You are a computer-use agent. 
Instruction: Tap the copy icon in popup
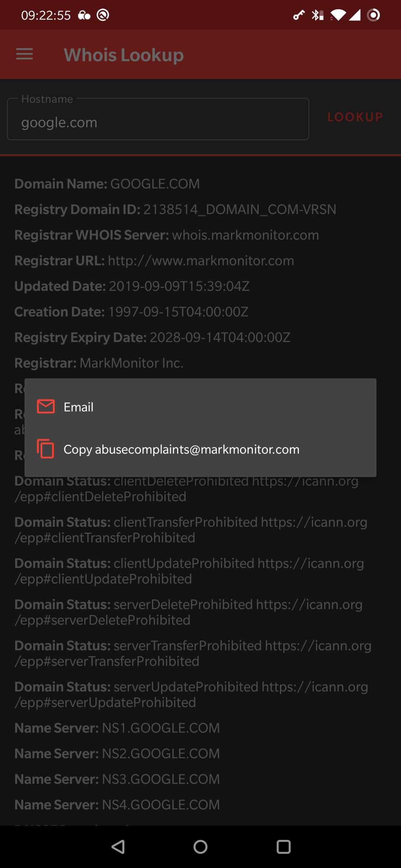click(x=46, y=449)
